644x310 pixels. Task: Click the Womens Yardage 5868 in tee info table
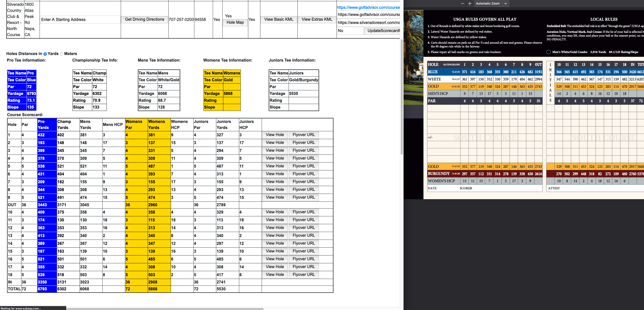[x=232, y=93]
